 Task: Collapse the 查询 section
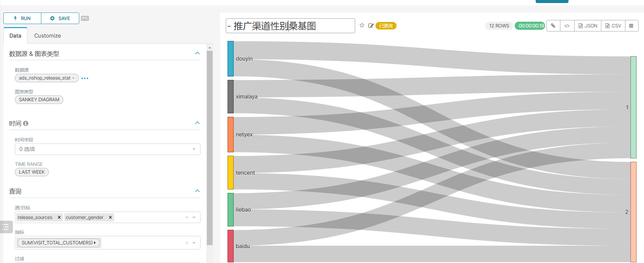point(197,191)
